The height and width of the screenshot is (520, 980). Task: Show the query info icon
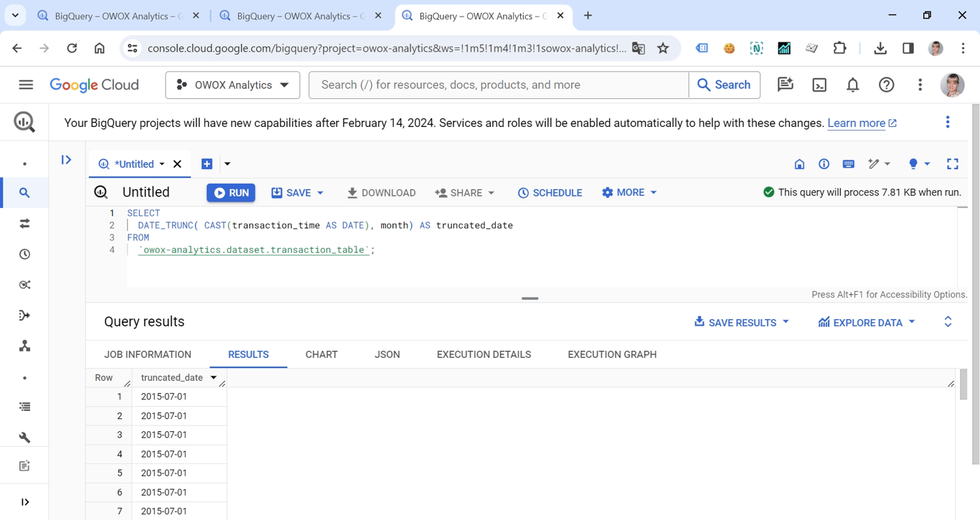tap(824, 164)
